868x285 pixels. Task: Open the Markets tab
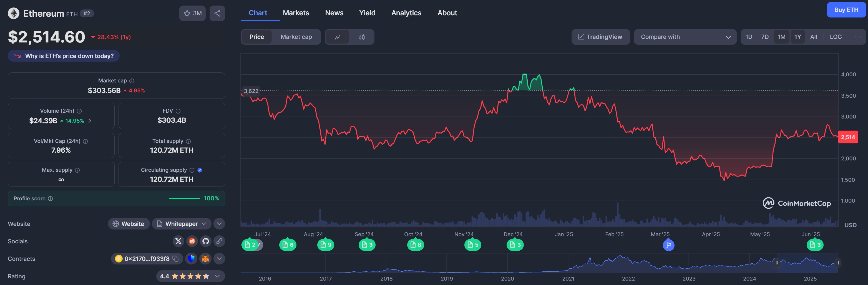296,13
